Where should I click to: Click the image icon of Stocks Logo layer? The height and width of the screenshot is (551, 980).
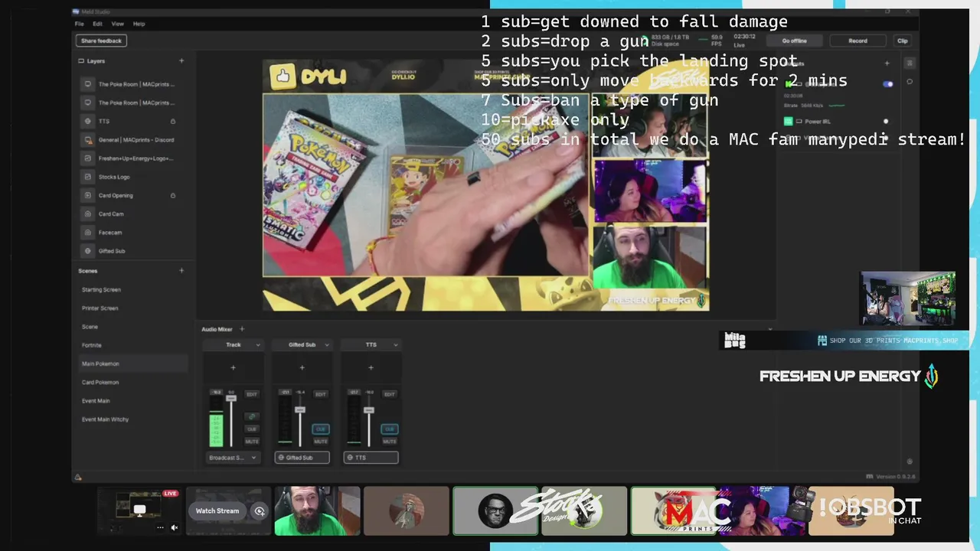click(x=87, y=177)
